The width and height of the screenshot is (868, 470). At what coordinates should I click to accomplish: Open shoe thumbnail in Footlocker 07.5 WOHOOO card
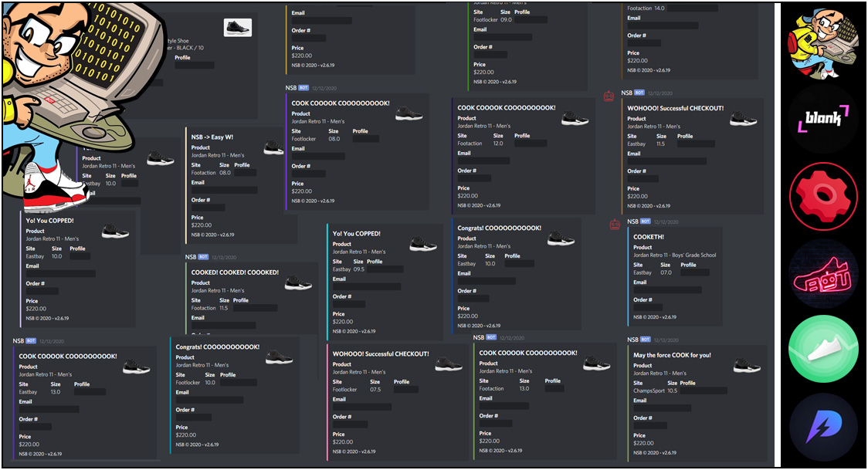coord(449,364)
